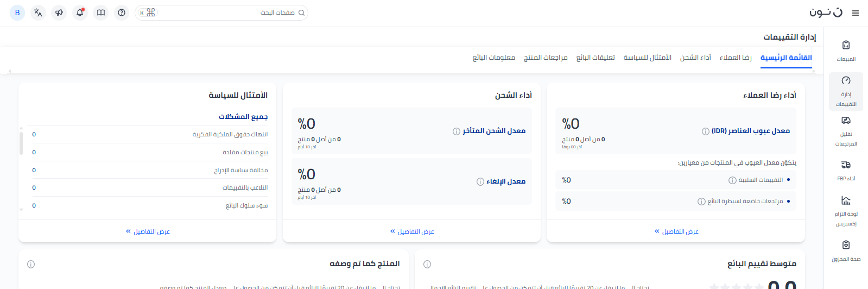Expand عرض التفاصيل under الامتثال للسياسة

[148, 232]
